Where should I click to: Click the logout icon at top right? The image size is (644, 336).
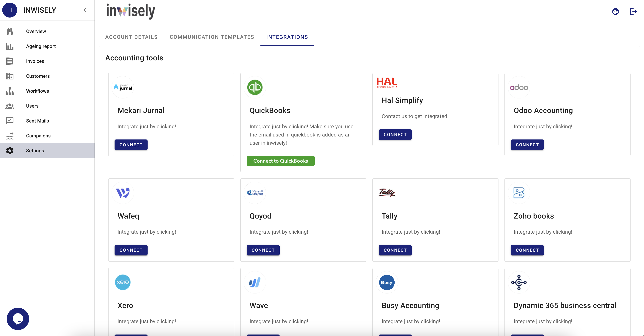pyautogui.click(x=633, y=12)
